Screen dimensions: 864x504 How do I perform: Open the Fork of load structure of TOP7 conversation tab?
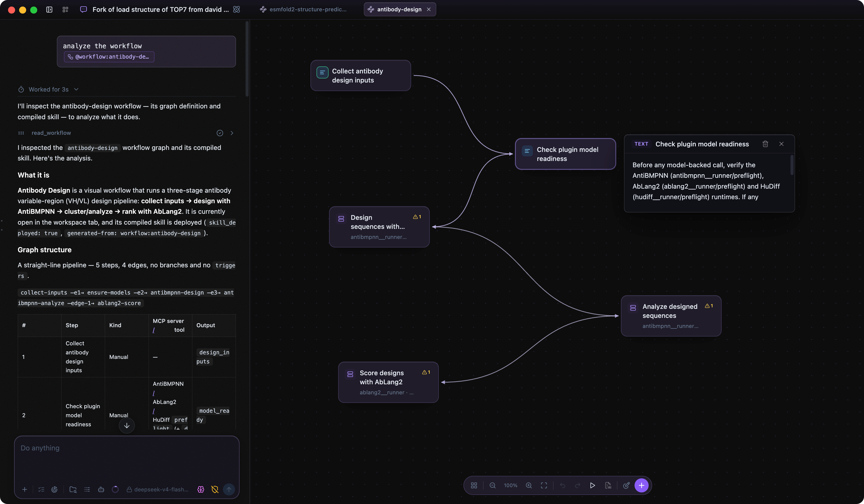(161, 10)
